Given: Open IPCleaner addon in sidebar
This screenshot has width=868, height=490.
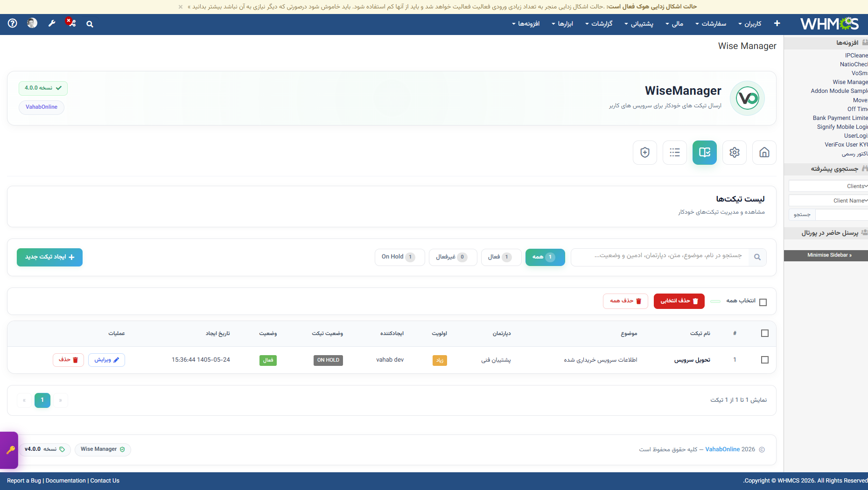Looking at the screenshot, I should [x=856, y=56].
